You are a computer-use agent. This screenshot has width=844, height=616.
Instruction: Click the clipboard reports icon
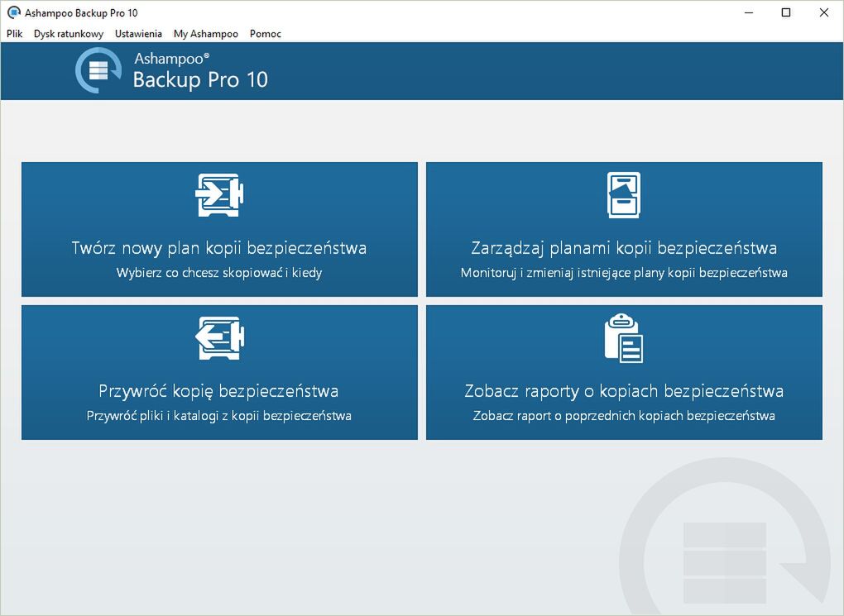[x=624, y=338]
